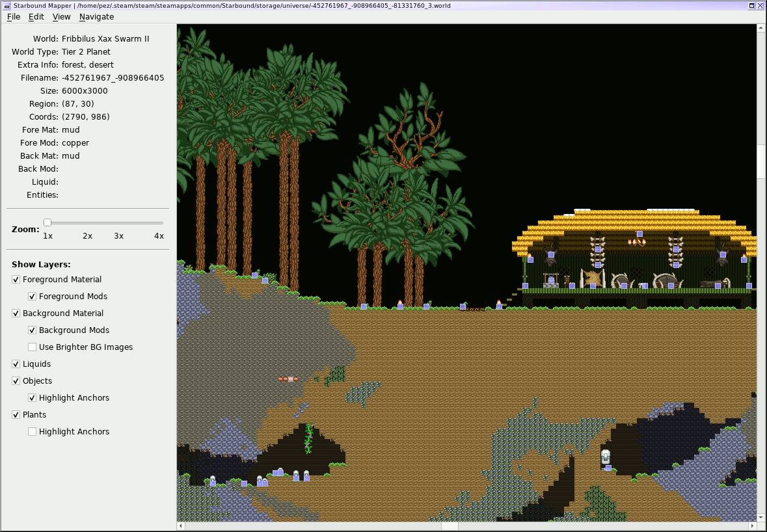Click the 2x zoom tick label

tap(88, 236)
